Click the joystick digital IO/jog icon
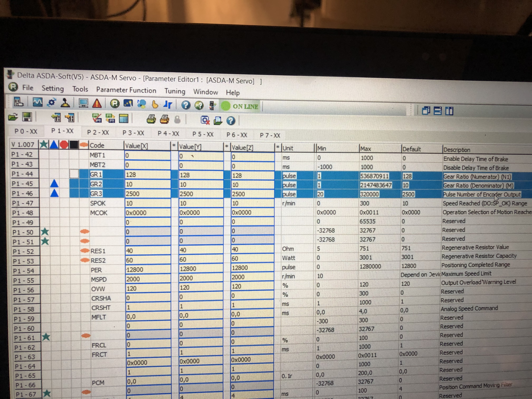 65,103
